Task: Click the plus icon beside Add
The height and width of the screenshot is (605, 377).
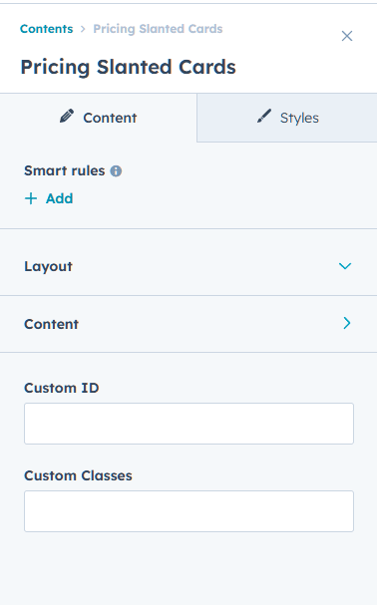Action: pos(31,198)
